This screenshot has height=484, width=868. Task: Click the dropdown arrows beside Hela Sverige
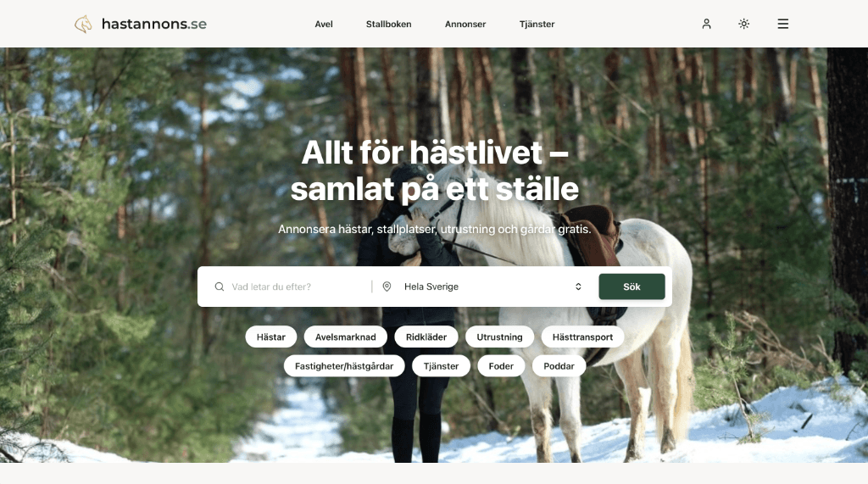tap(578, 287)
